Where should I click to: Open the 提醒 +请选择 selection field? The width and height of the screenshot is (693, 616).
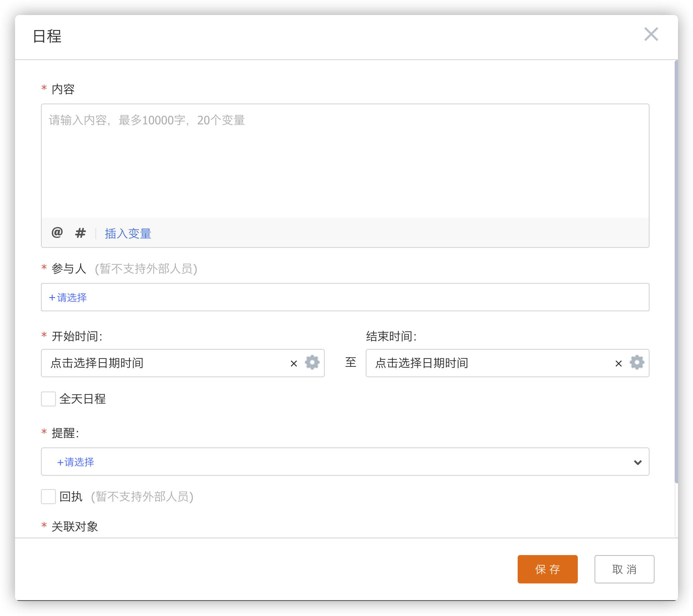[x=76, y=462]
